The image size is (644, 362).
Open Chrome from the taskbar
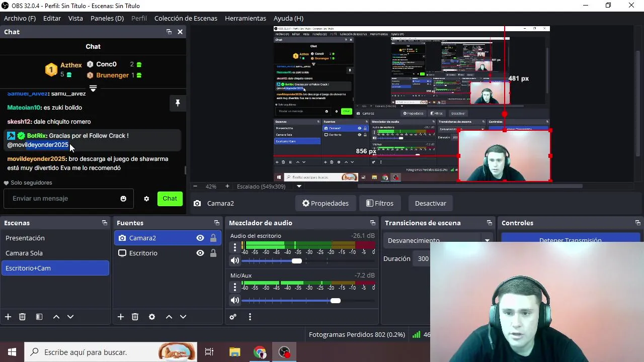pos(260,352)
